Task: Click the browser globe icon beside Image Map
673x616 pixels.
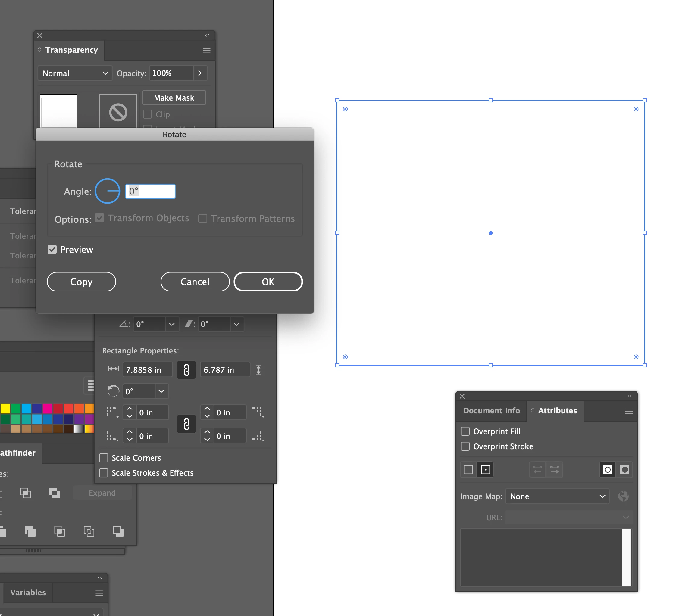Action: 623,496
